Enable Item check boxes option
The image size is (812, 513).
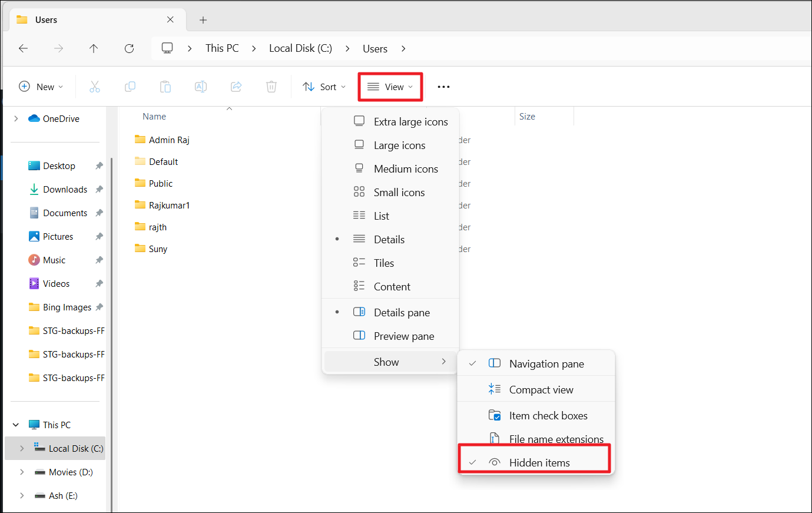(548, 415)
